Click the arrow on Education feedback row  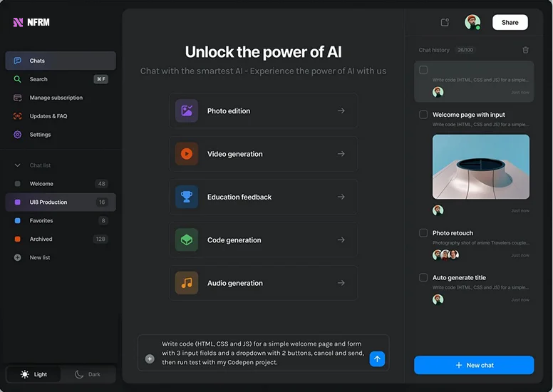point(341,197)
